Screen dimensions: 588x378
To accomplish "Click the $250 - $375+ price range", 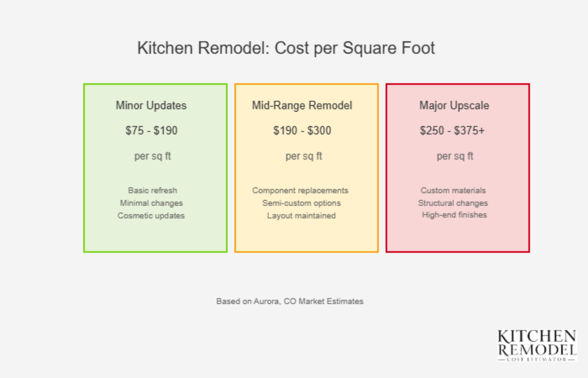I will [x=452, y=130].
